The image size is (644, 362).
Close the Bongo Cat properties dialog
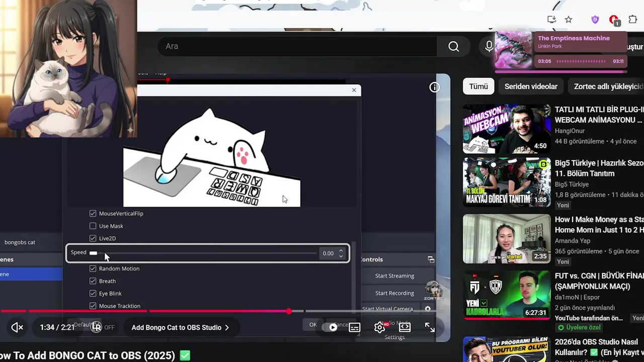pyautogui.click(x=354, y=90)
